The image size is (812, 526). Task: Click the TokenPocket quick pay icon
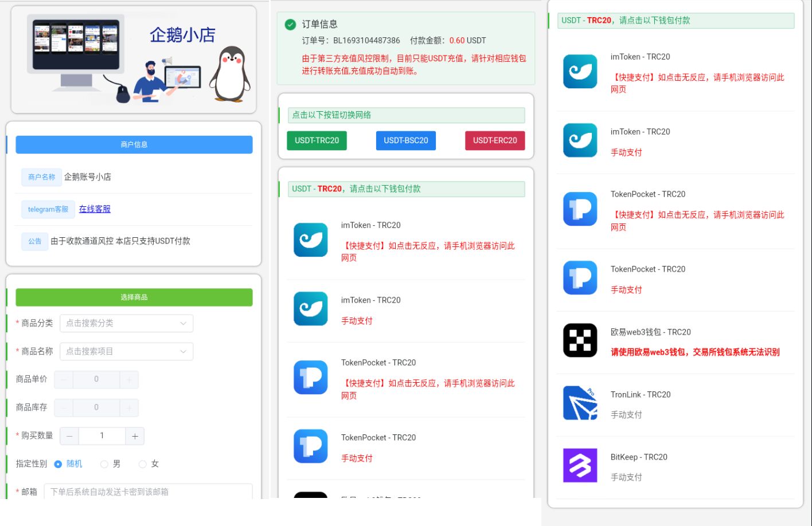pyautogui.click(x=580, y=209)
